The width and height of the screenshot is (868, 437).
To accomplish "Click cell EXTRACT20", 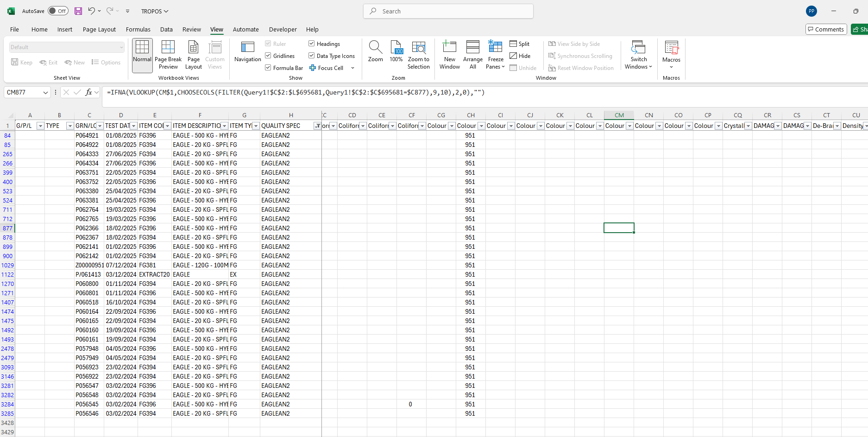I will point(155,274).
